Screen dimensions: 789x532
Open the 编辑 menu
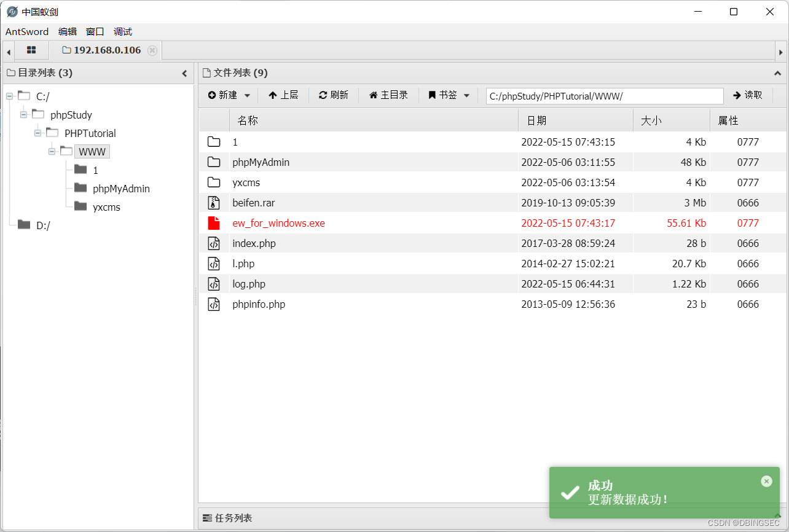tap(68, 32)
